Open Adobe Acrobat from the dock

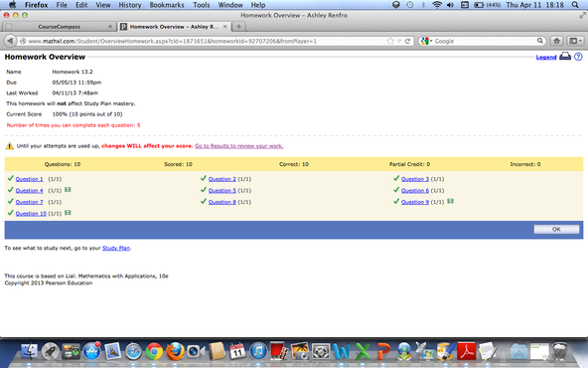(467, 352)
